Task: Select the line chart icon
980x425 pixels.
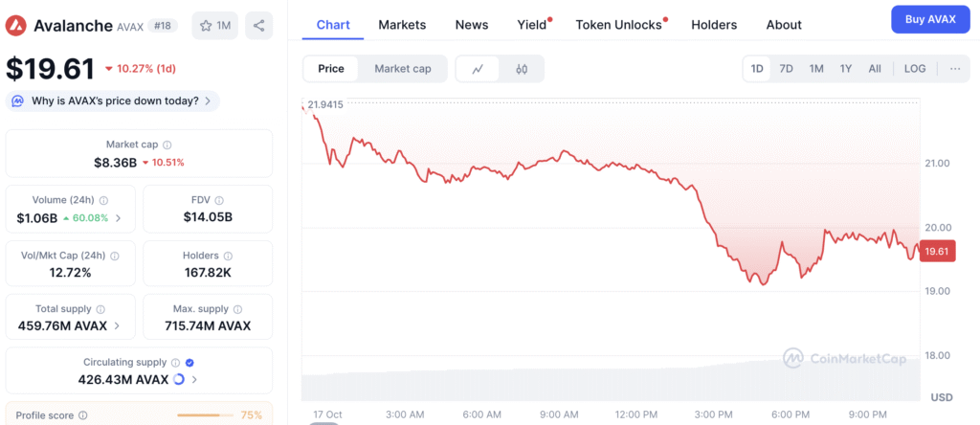Action: tap(478, 69)
